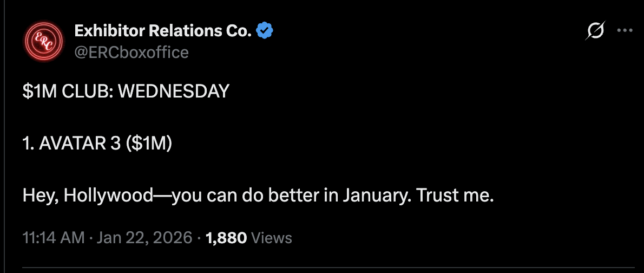Click the 1,880 view count number
Image resolution: width=644 pixels, height=273 pixels.
pos(227,237)
